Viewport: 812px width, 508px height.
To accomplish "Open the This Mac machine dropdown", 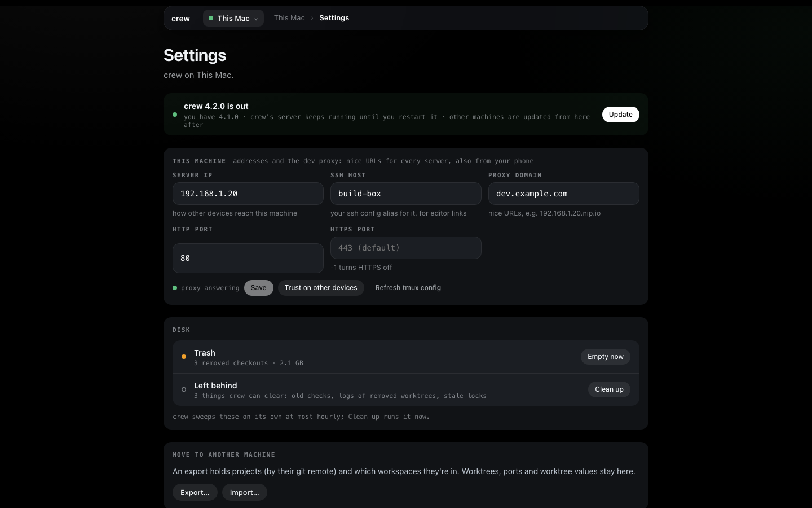I will tap(233, 18).
